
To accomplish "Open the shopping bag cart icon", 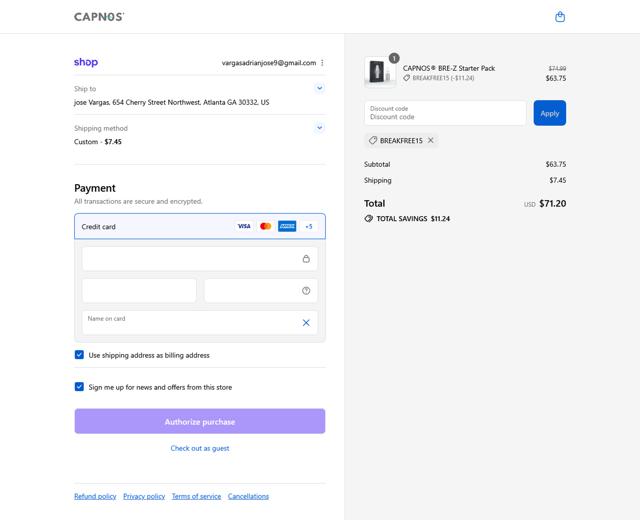I will (x=560, y=17).
